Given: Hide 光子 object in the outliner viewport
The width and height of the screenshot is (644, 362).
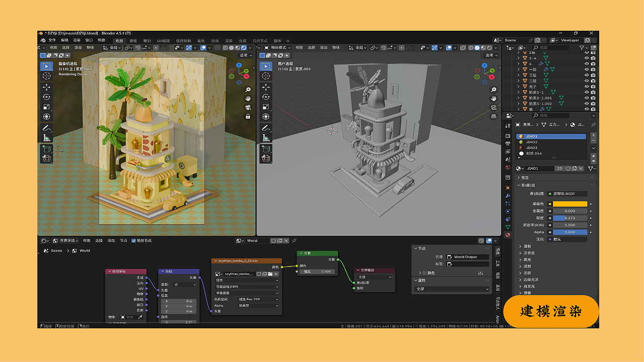Looking at the screenshot, I should click(x=587, y=86).
